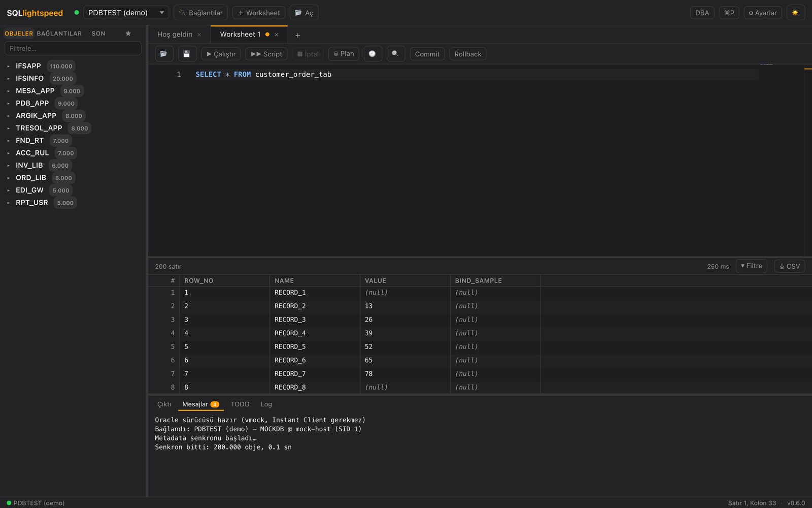Select the BAĞLANTILAR sidebar tab

pos(59,34)
